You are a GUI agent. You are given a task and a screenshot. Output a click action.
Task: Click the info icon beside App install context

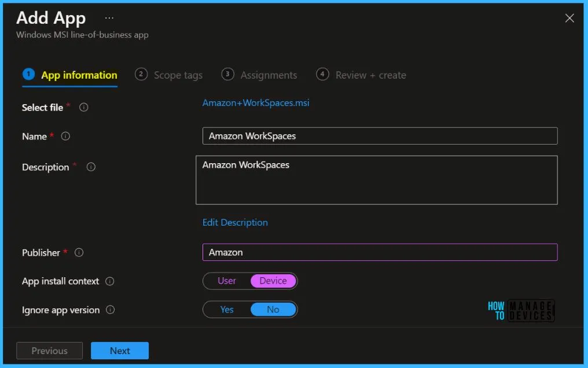pos(109,281)
